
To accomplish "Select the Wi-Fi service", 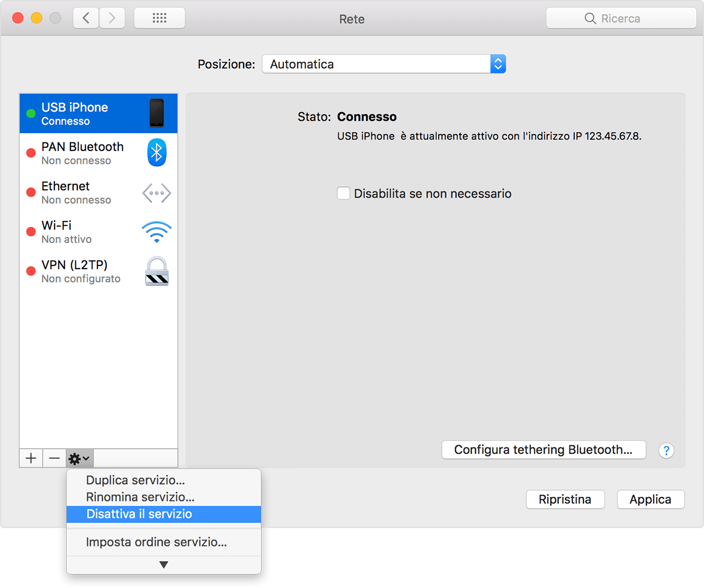I will tap(98, 232).
